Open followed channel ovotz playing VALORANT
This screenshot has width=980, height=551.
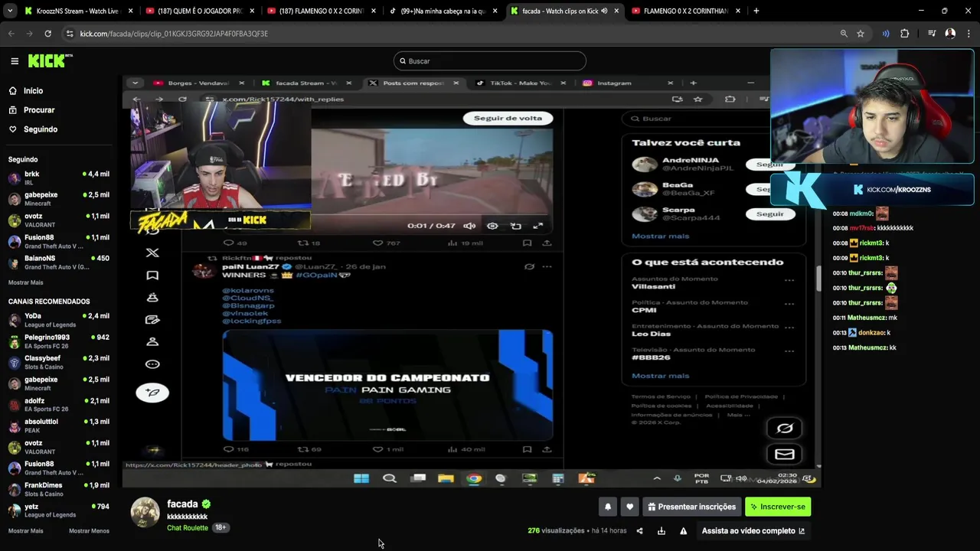(x=59, y=220)
